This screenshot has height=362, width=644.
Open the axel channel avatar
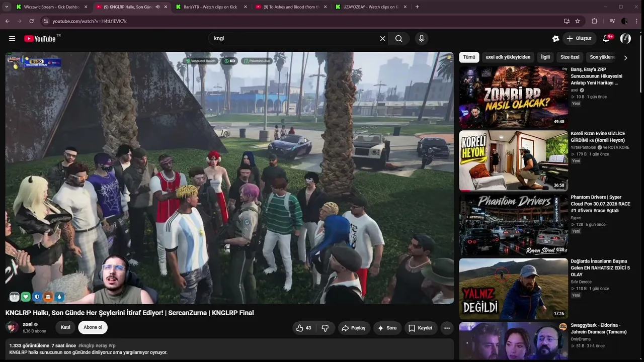click(12, 327)
